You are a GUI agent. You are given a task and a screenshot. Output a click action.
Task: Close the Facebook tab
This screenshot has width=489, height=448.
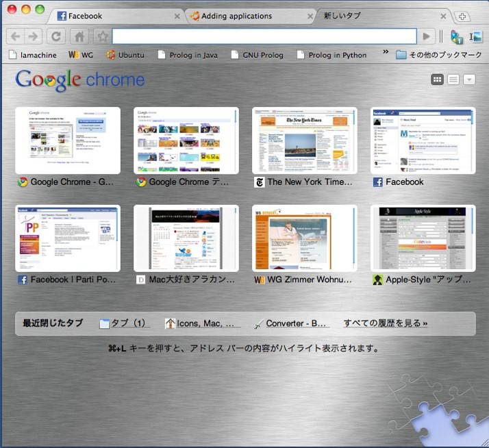[177, 16]
